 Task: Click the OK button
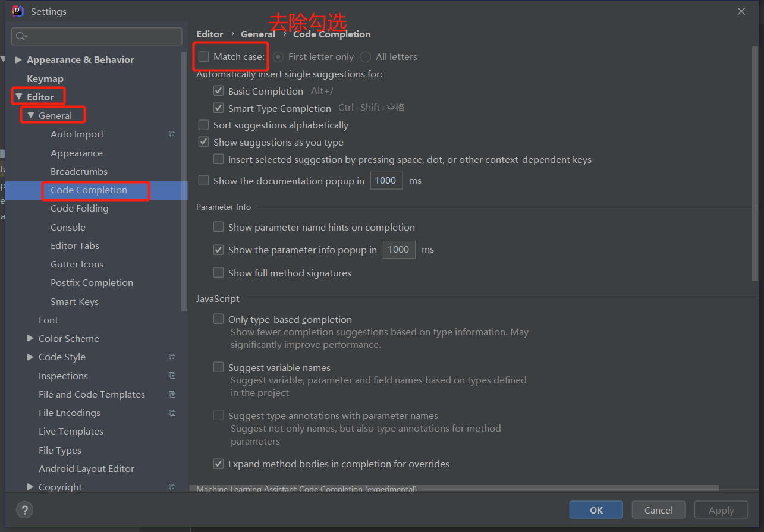click(x=596, y=510)
